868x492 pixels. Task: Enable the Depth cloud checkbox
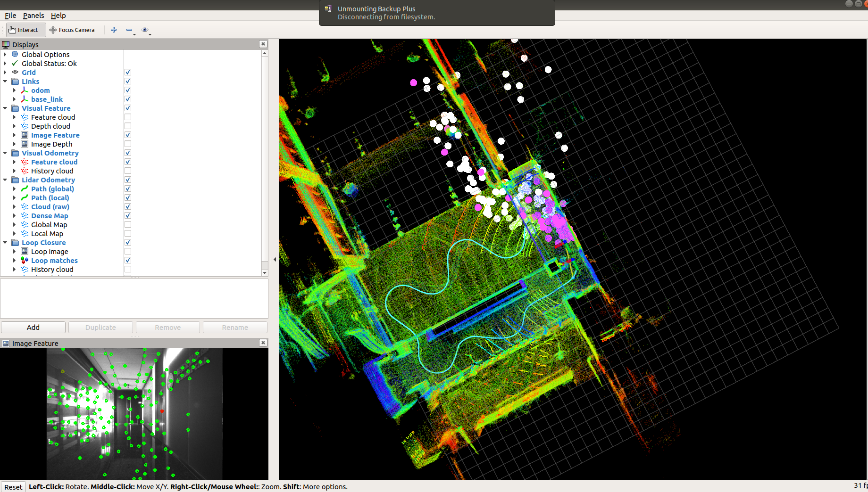point(128,126)
